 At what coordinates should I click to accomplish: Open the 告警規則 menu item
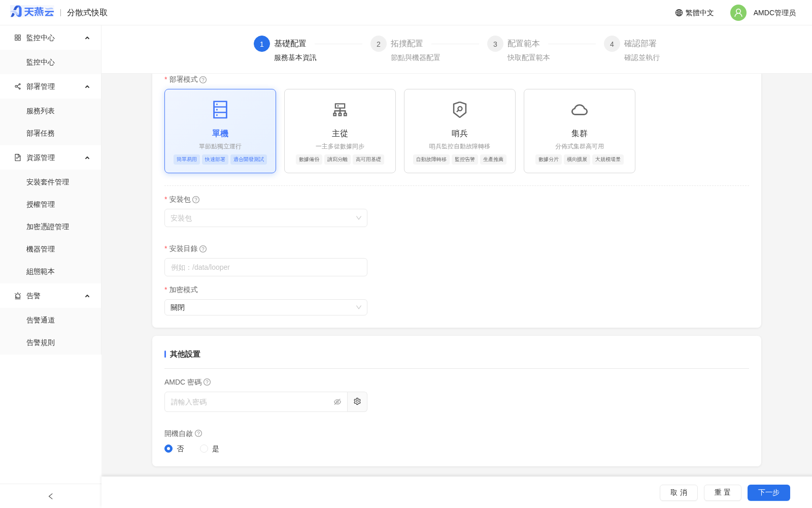click(51, 342)
